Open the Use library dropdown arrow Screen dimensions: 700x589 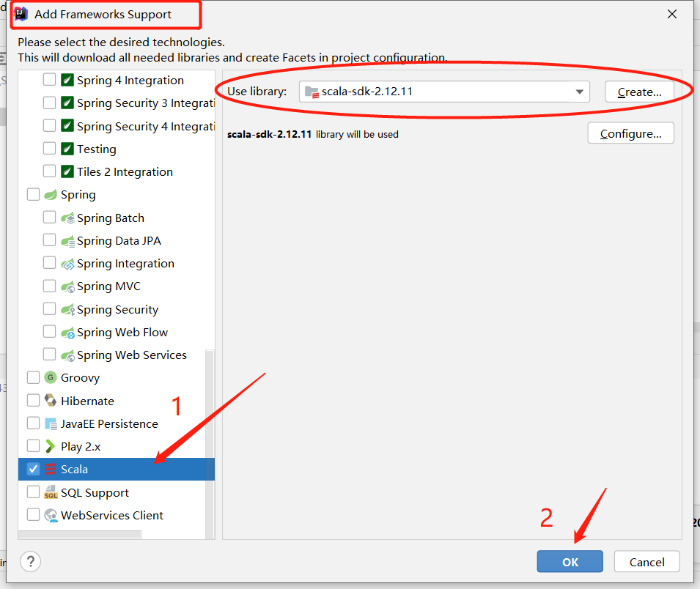click(580, 92)
